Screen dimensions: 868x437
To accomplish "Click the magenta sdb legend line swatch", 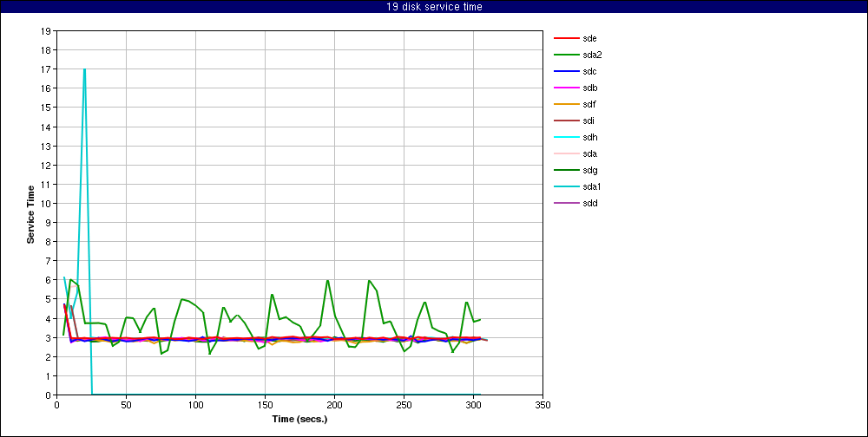I will pyautogui.click(x=566, y=88).
